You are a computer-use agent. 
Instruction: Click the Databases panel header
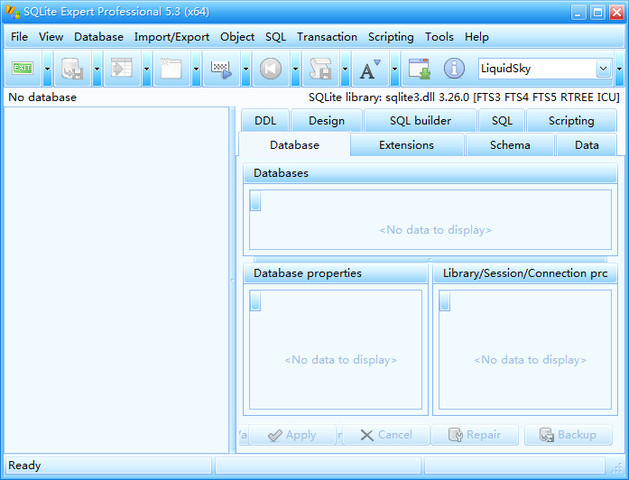click(x=430, y=173)
